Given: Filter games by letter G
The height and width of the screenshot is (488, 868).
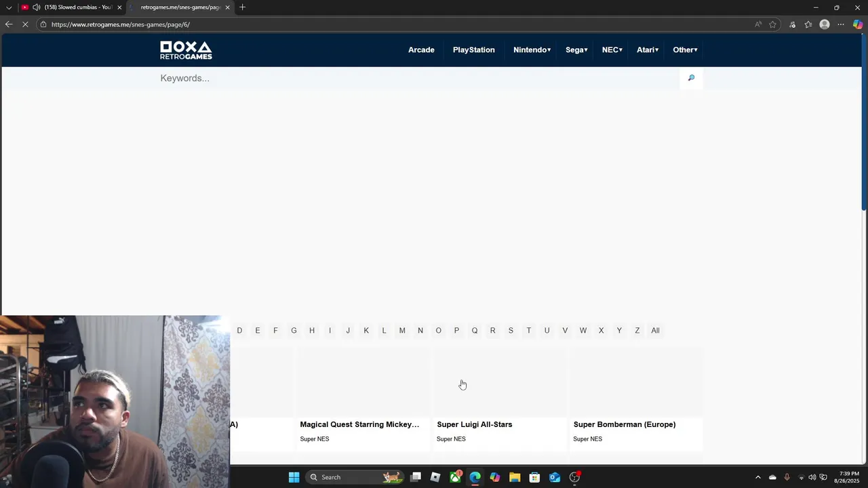Looking at the screenshot, I should 294,331.
